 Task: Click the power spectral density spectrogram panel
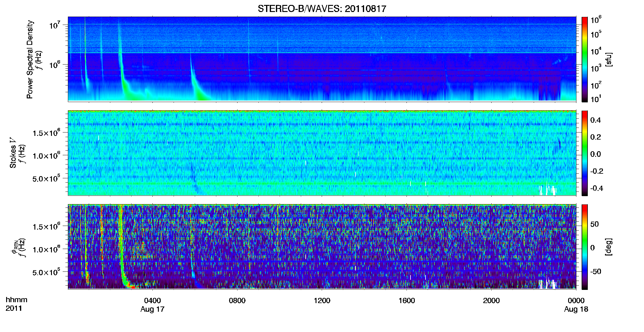click(x=322, y=59)
